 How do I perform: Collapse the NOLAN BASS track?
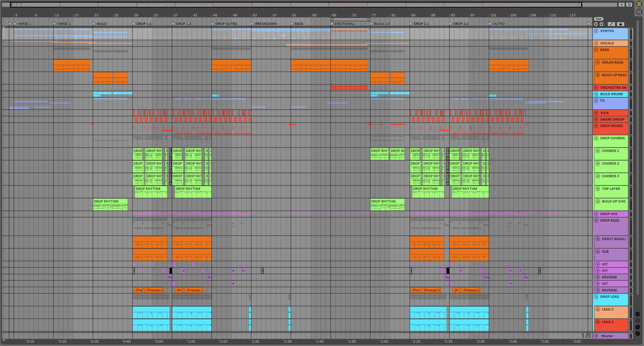click(598, 63)
